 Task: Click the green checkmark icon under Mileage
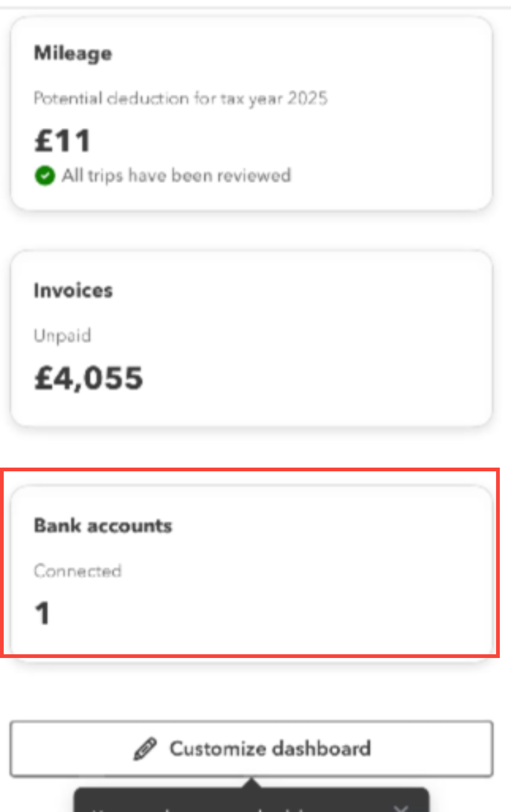coord(45,176)
